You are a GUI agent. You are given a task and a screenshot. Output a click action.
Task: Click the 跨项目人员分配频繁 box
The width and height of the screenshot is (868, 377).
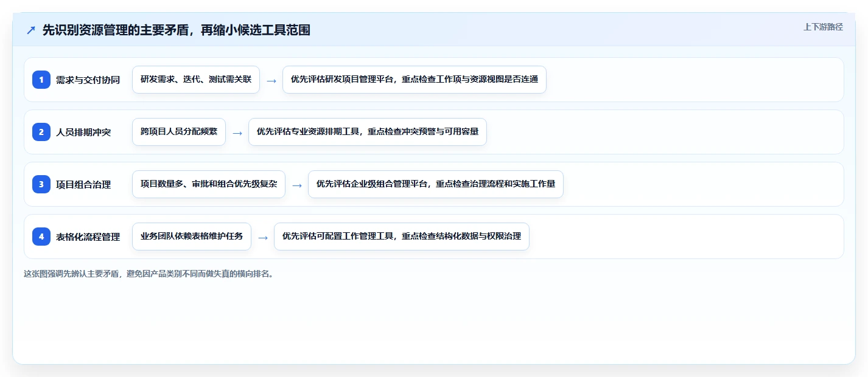coord(179,132)
